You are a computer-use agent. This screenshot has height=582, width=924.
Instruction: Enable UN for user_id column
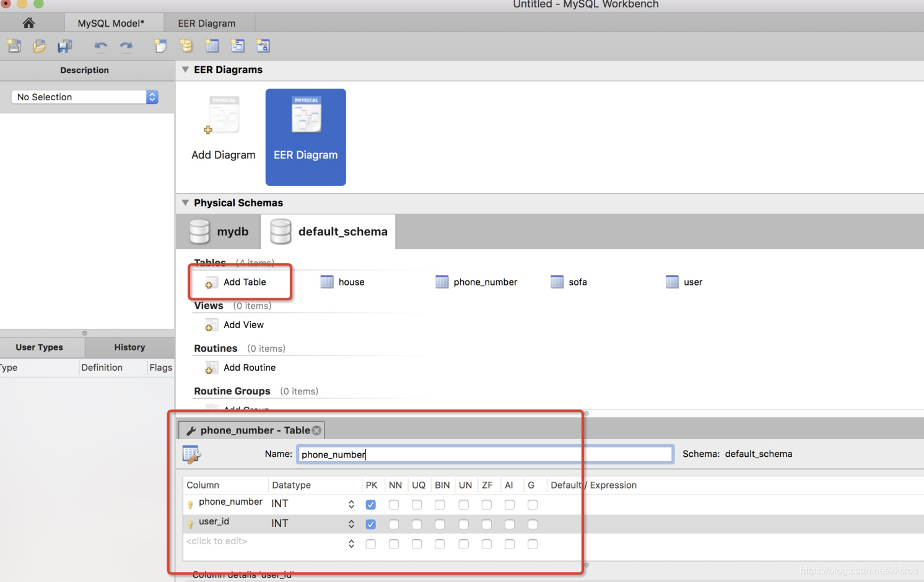(463, 524)
